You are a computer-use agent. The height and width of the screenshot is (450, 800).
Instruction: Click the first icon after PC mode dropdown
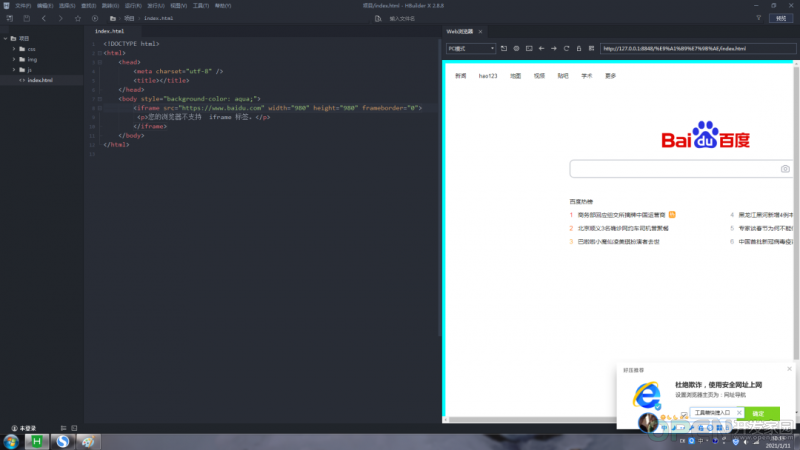click(x=504, y=48)
